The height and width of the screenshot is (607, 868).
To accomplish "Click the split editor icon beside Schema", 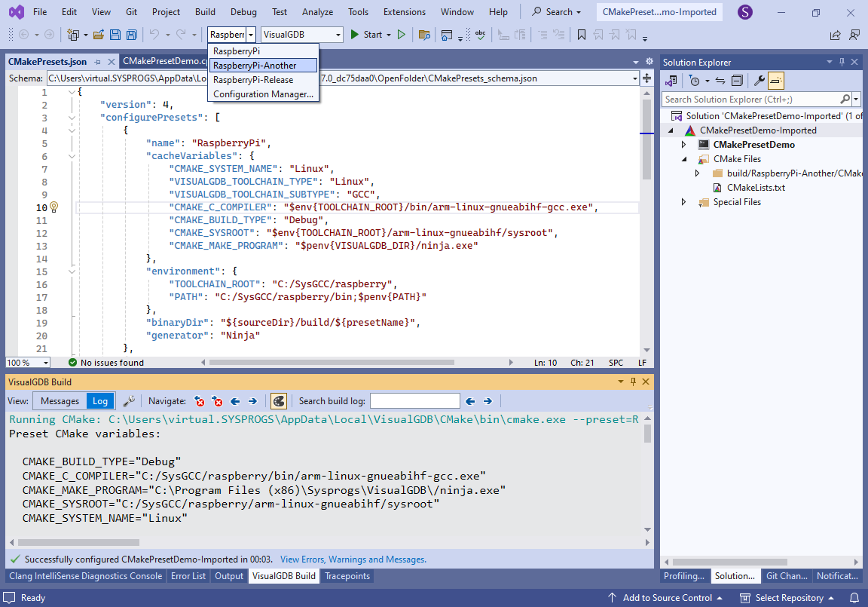I will [x=646, y=78].
